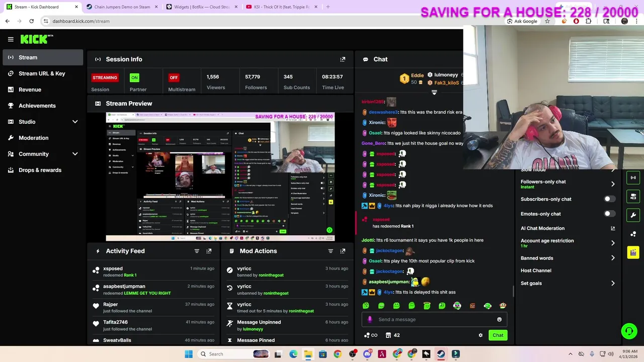Click the microphone icon in the message box
This screenshot has height=362, width=644.
pyautogui.click(x=370, y=319)
